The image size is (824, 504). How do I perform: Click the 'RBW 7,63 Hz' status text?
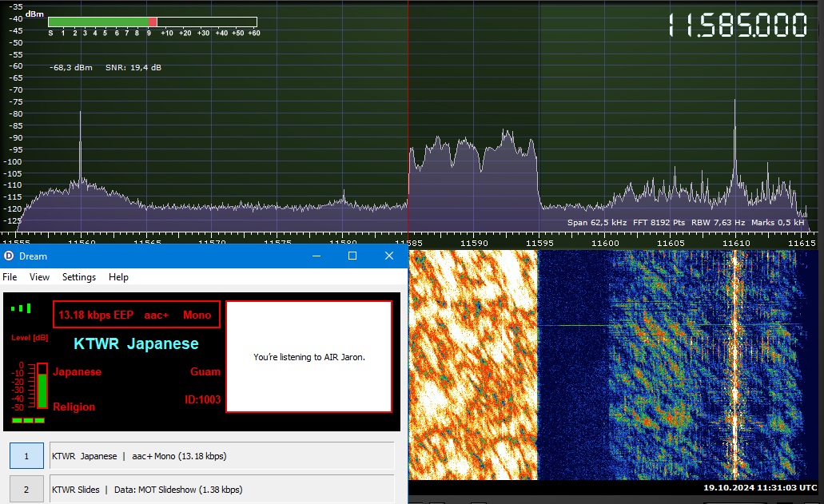click(x=718, y=223)
